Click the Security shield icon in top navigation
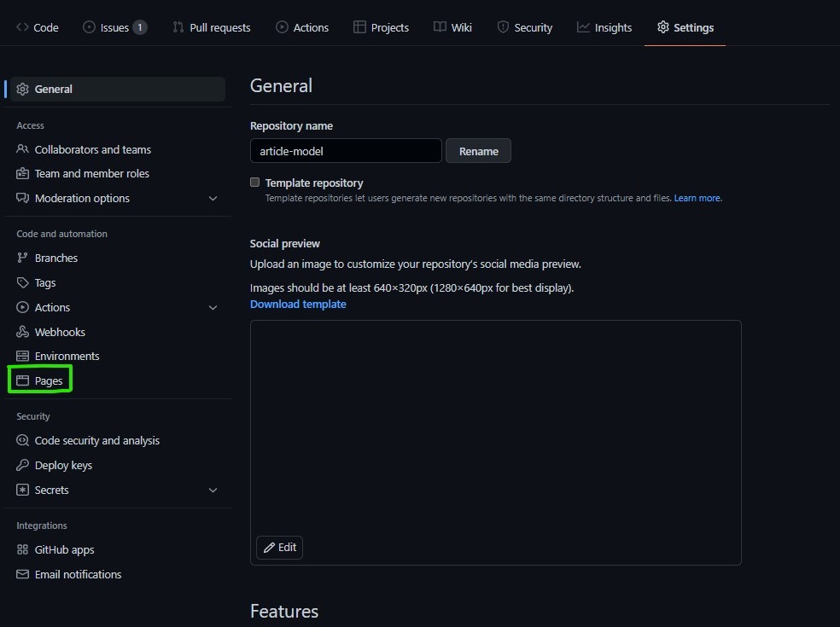The height and width of the screenshot is (627, 840). [x=503, y=27]
